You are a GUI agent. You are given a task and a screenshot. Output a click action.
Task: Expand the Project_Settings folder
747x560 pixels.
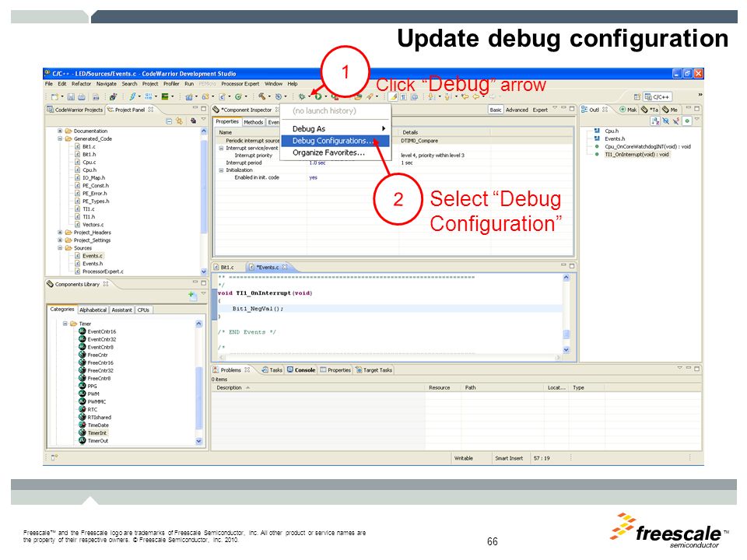pyautogui.click(x=60, y=240)
